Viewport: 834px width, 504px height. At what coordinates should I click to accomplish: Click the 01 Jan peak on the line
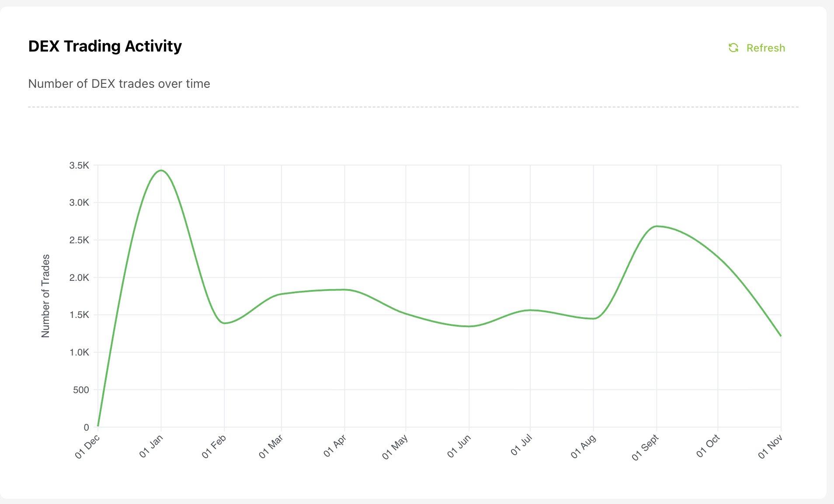point(161,170)
